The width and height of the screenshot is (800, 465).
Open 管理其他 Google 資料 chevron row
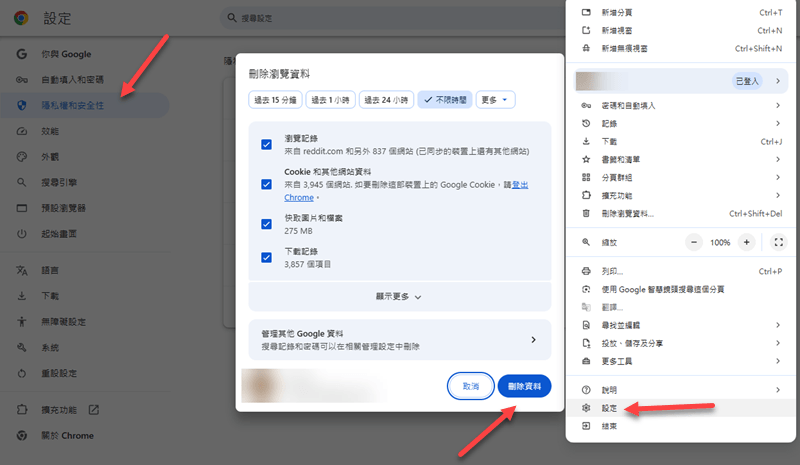(399, 340)
